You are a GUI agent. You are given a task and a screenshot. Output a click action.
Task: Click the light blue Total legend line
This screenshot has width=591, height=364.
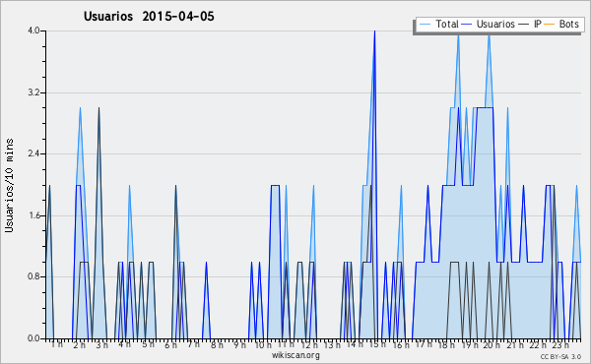425,25
